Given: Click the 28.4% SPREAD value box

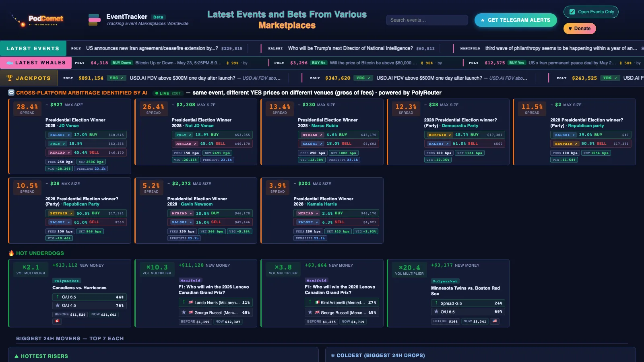Looking at the screenshot, I should pos(27,108).
